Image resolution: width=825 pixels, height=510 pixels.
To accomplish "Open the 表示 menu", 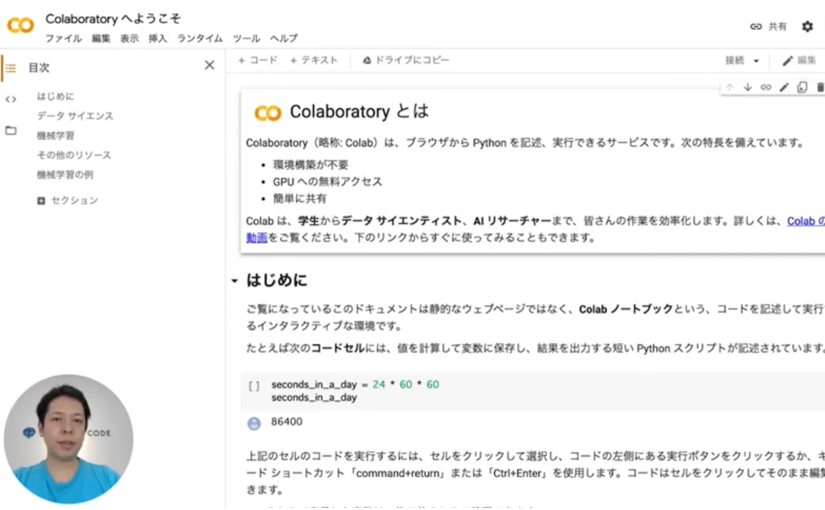I will coord(129,38).
